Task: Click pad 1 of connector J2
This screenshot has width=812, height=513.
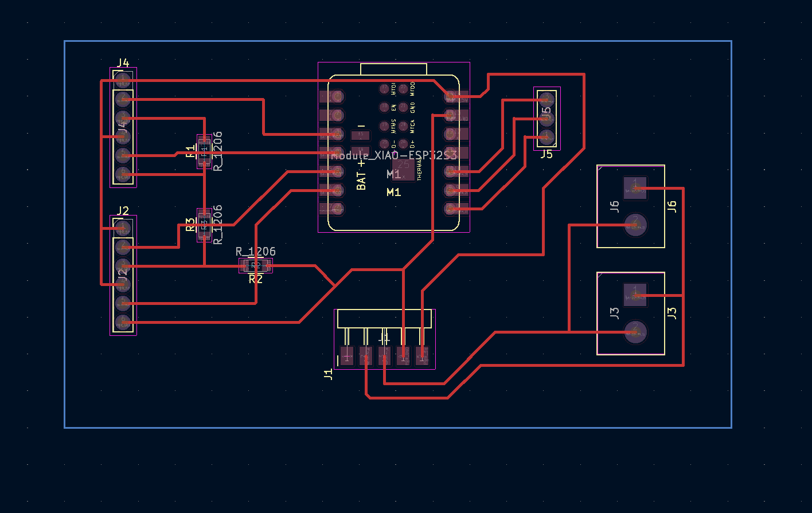Action: click(x=123, y=229)
